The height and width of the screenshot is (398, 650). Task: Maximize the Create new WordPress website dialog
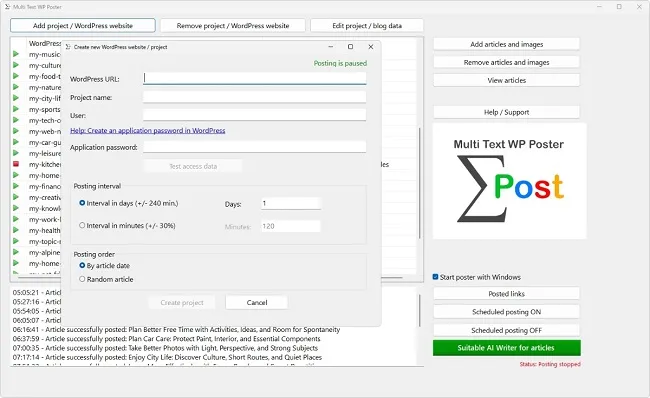350,47
